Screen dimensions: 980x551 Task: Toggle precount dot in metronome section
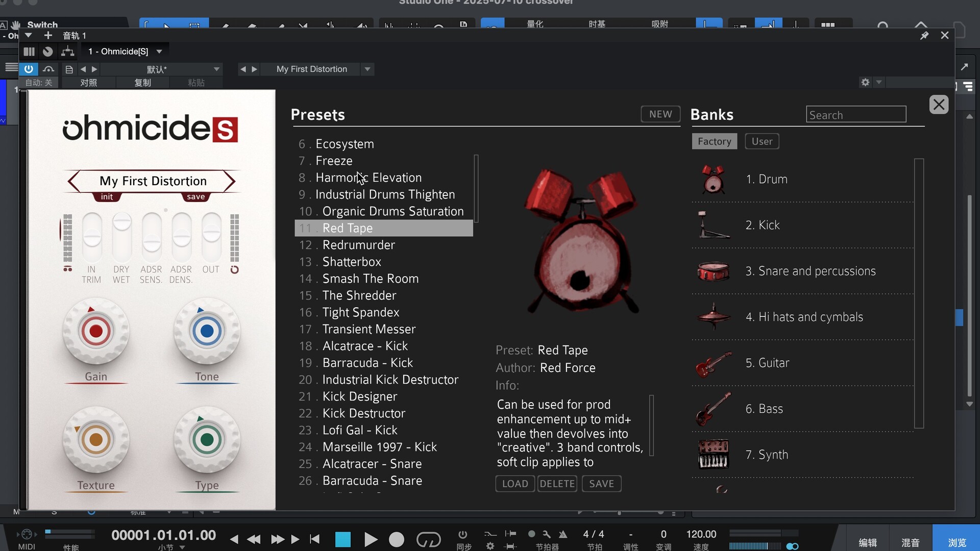pyautogui.click(x=531, y=534)
